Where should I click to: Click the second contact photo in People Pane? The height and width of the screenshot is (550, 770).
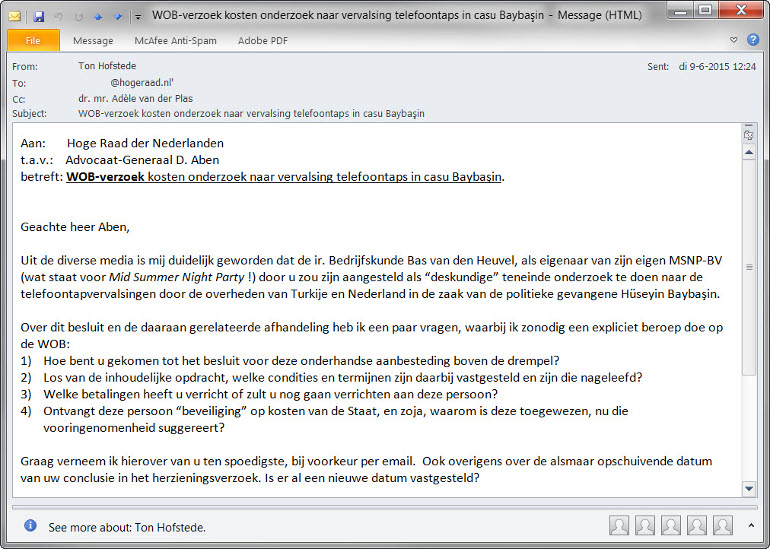[645, 525]
